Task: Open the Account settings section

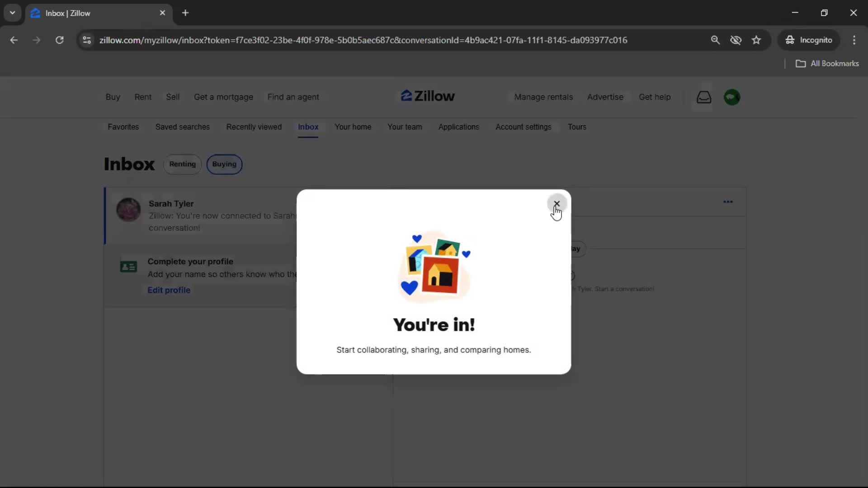Action: pos(523,127)
